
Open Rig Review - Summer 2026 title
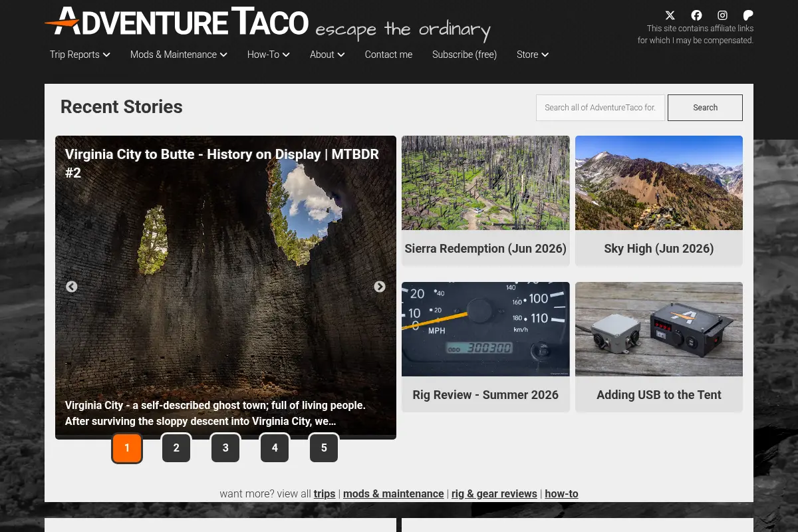coord(485,395)
